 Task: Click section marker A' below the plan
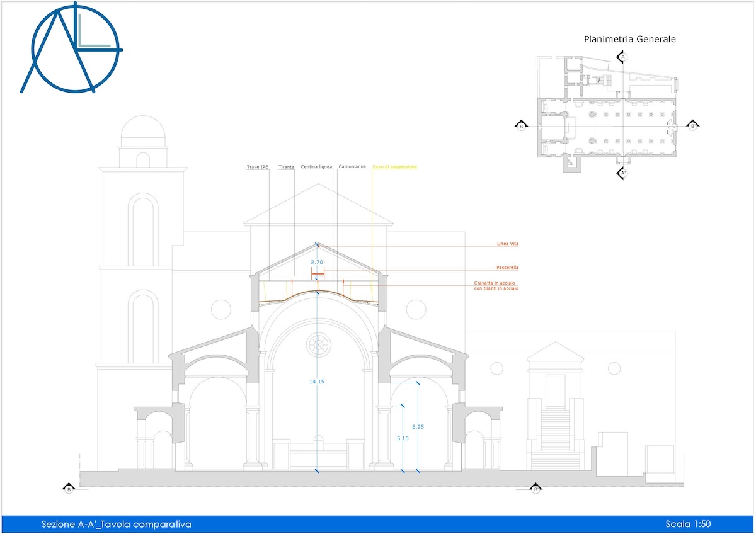tap(622, 173)
